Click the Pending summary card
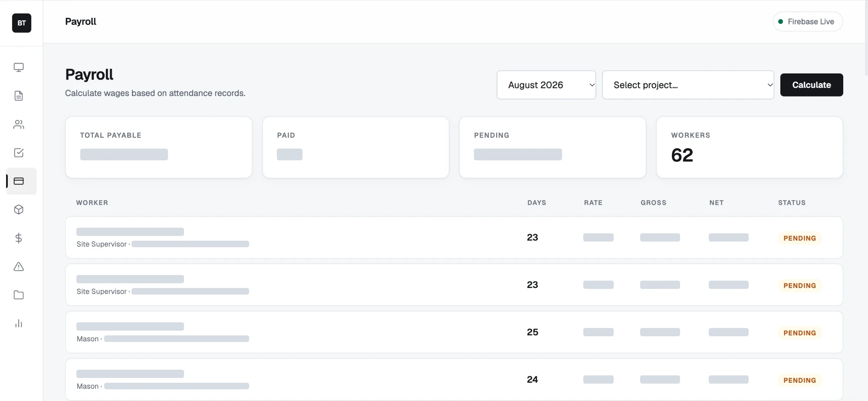 [552, 147]
